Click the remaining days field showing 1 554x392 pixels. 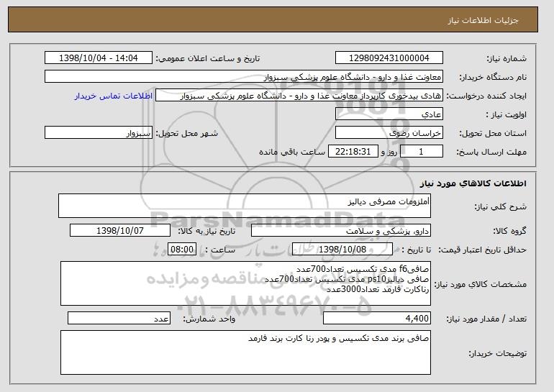tap(421, 152)
